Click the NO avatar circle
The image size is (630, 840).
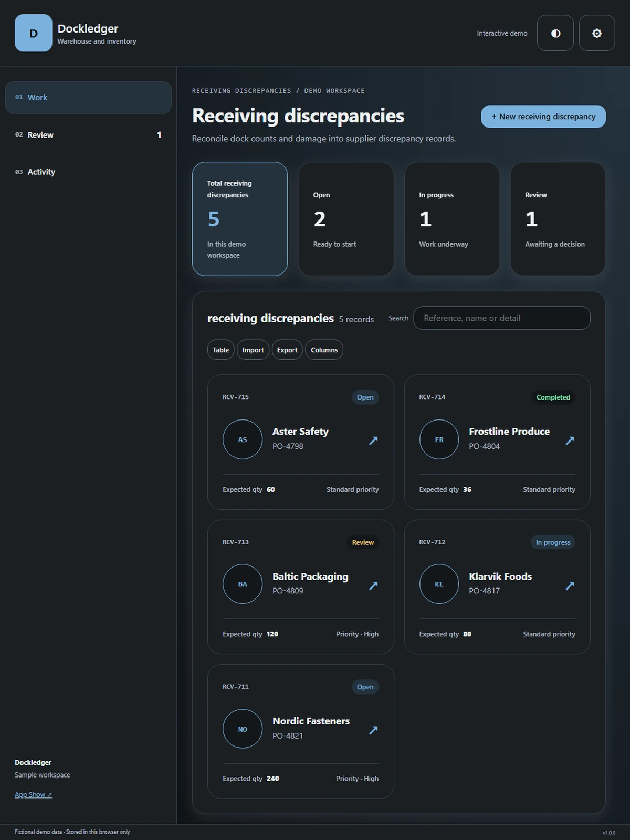pyautogui.click(x=243, y=729)
